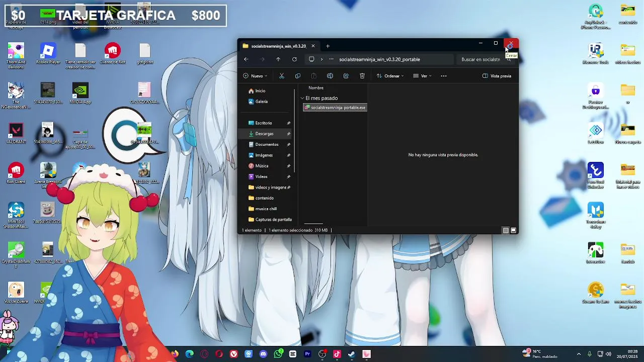Expand the address bar path chevron

[321, 59]
